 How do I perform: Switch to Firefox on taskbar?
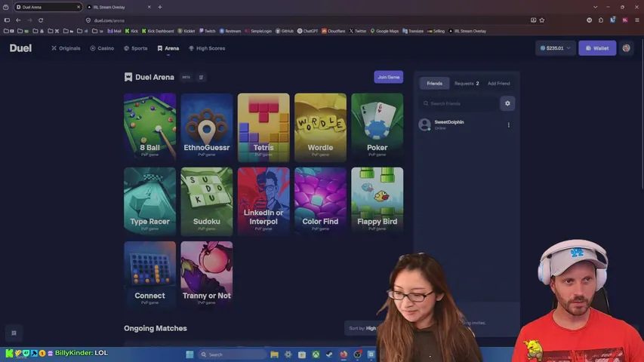pos(344,354)
